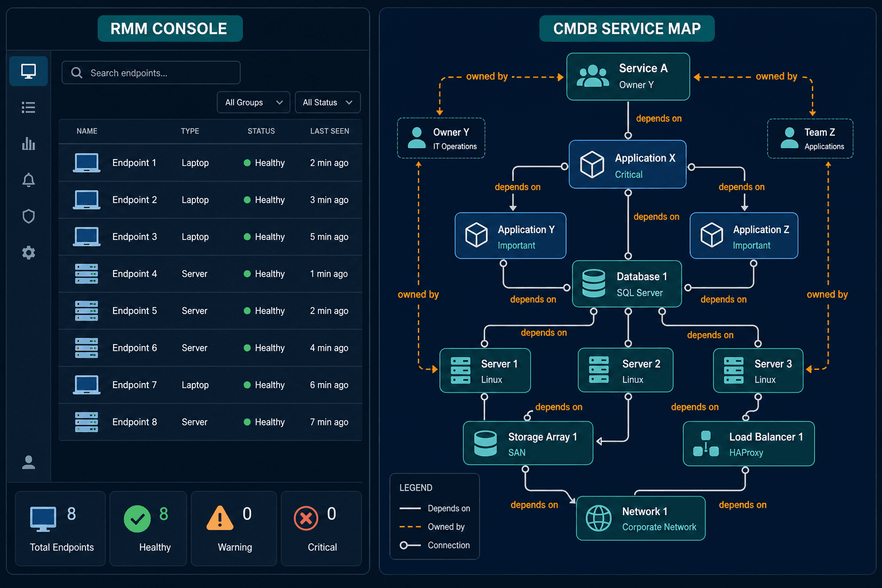Click Healthy status of Endpoint 6
The width and height of the screenshot is (882, 588).
click(x=264, y=348)
